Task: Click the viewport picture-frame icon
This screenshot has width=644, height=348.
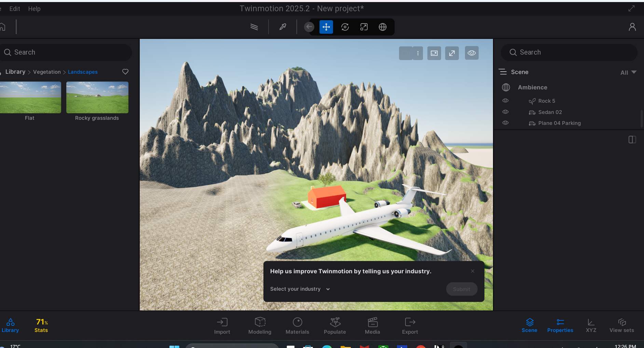Action: pyautogui.click(x=434, y=53)
